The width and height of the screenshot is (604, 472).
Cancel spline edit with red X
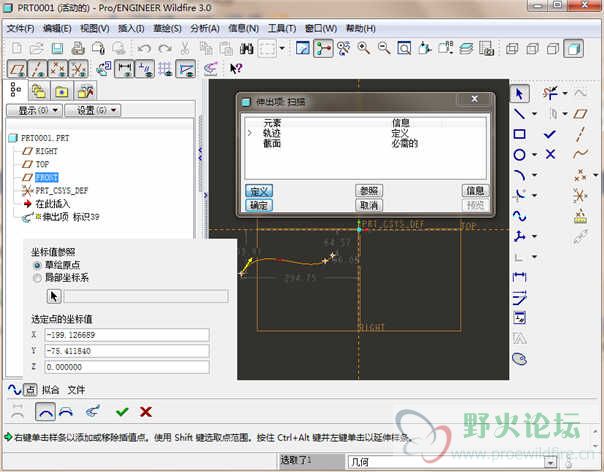(146, 412)
